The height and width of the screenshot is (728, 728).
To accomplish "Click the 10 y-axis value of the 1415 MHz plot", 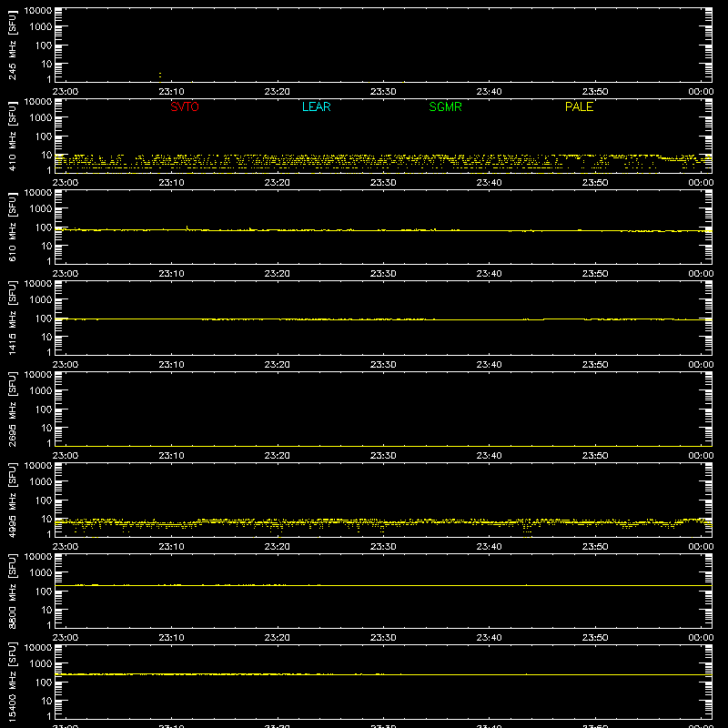I will (x=46, y=337).
